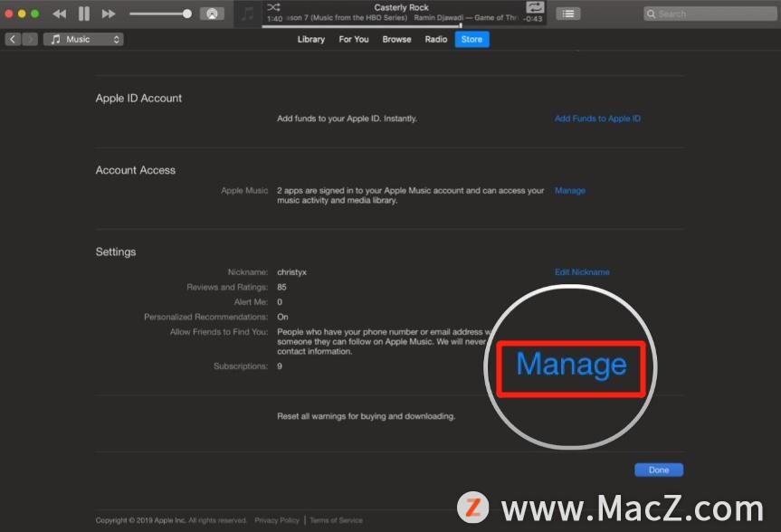Click the artist text Ramin Djawadi
781x532 pixels.
438,18
